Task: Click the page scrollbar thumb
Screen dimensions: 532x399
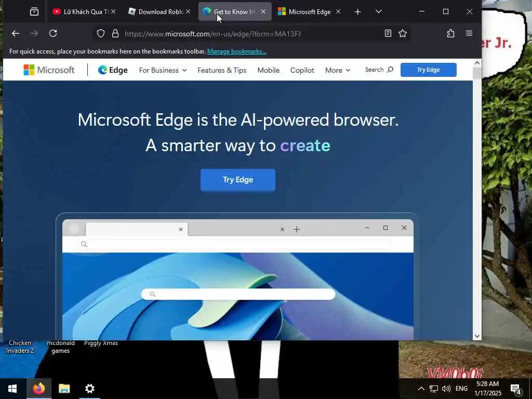Action: coord(477,73)
